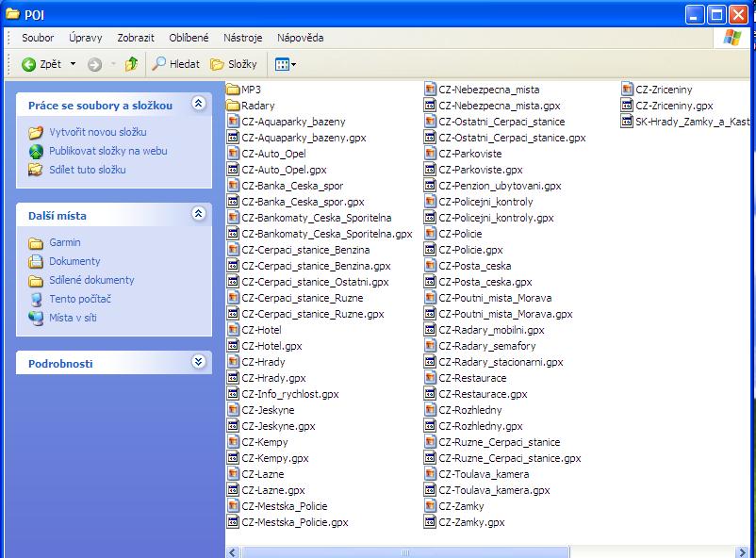Select the Radary folder icon
Image resolution: width=756 pixels, height=558 pixels.
[x=234, y=106]
